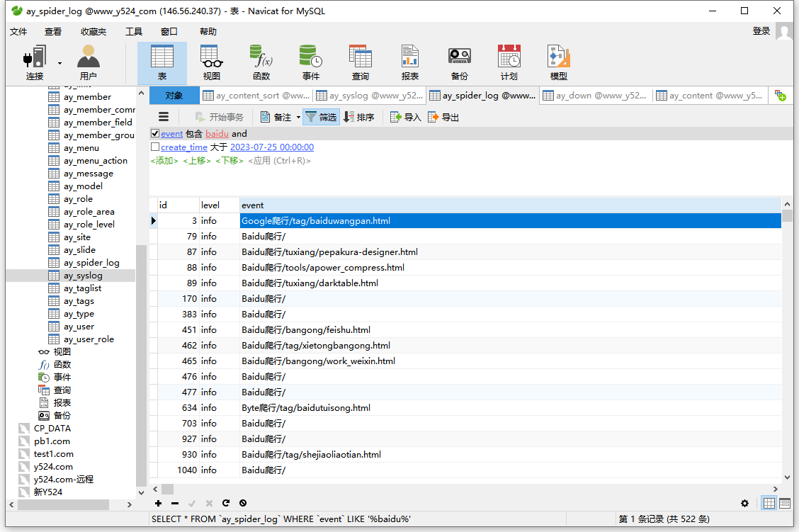The height and width of the screenshot is (532, 799).
Task: Click the 筛选 (Filter) toolbar button
Action: pos(321,117)
